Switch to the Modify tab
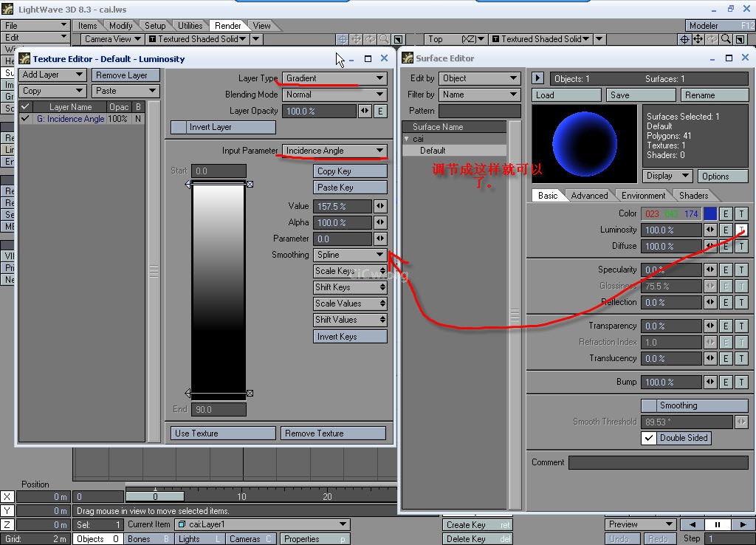Screen dimensions: 756x545 (120, 26)
